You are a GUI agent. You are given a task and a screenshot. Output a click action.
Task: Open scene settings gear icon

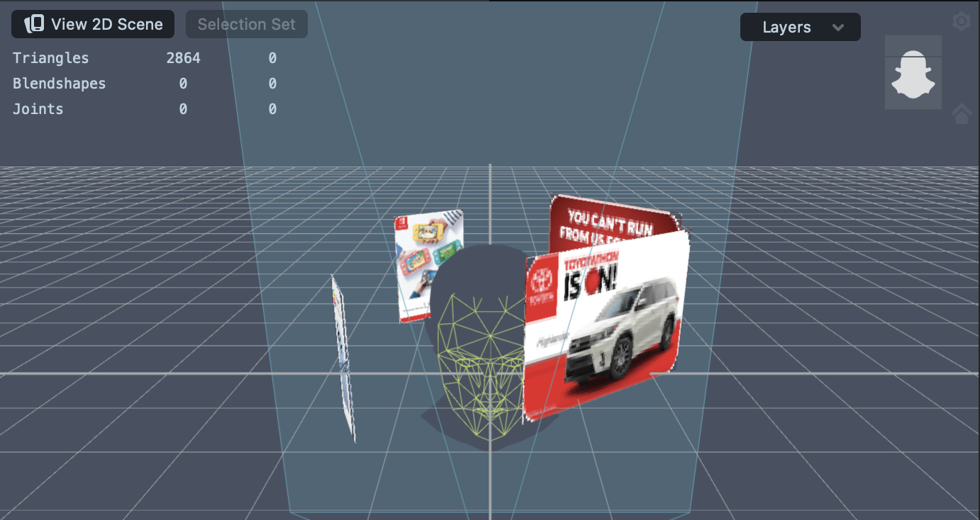coord(962,21)
